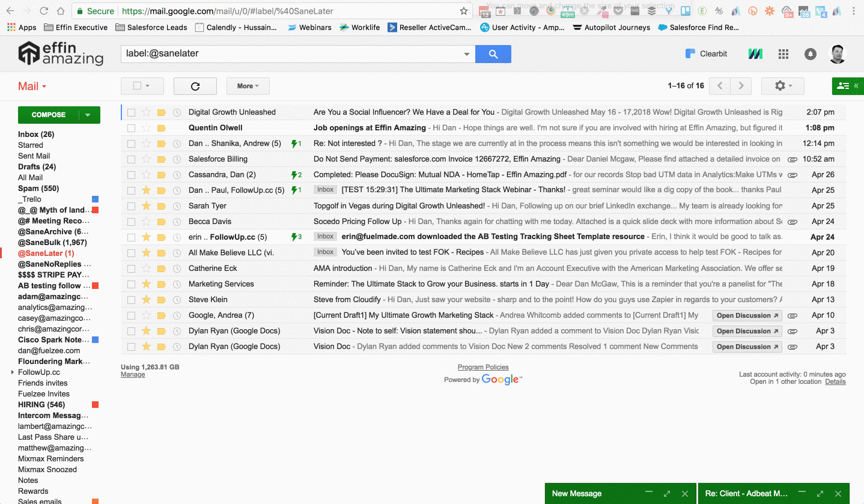Go to the Starred folder
Image resolution: width=864 pixels, height=504 pixels.
pos(31,145)
